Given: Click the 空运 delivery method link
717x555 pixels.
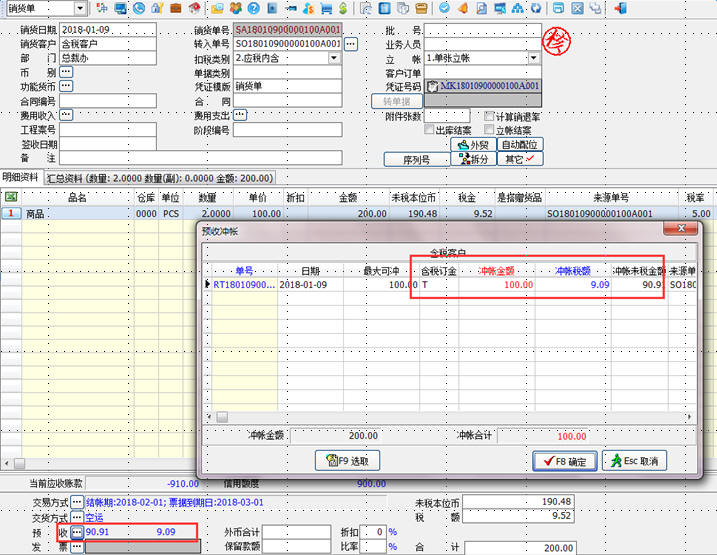Looking at the screenshot, I should [94, 517].
